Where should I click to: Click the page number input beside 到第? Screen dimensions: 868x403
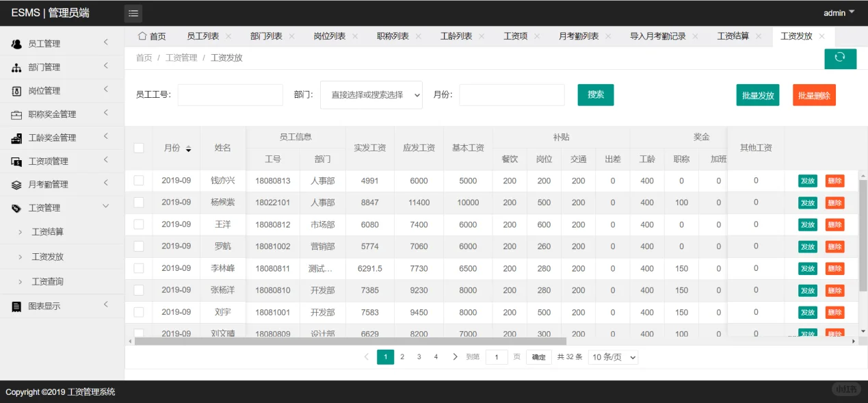[x=497, y=356]
